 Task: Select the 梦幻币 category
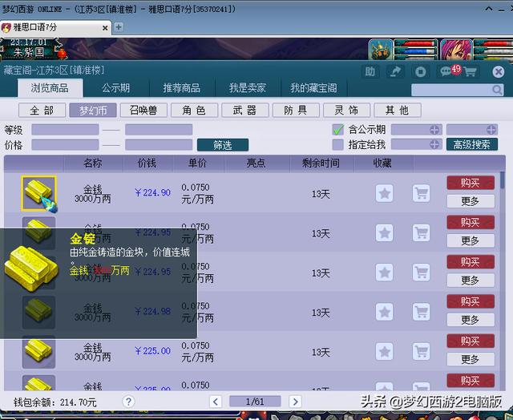pos(93,111)
